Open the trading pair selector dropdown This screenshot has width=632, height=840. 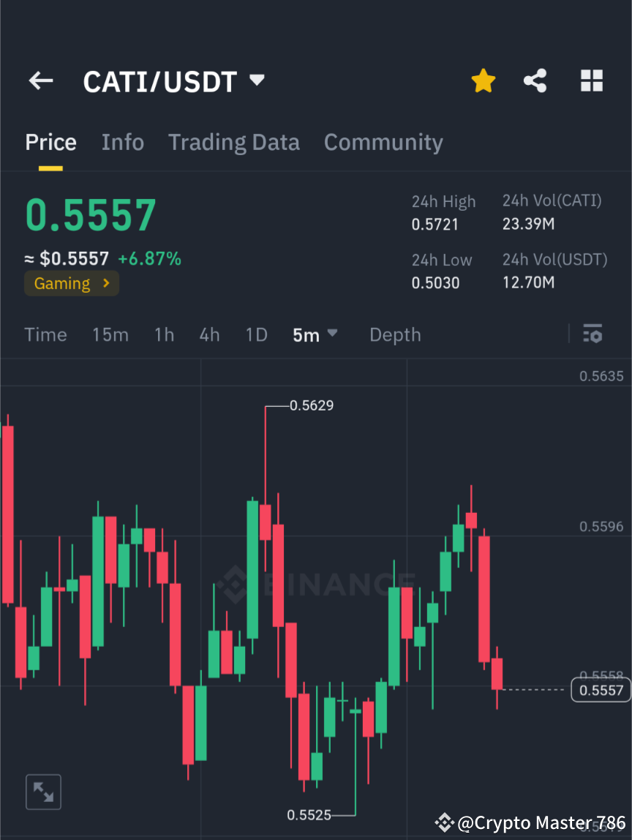[257, 80]
